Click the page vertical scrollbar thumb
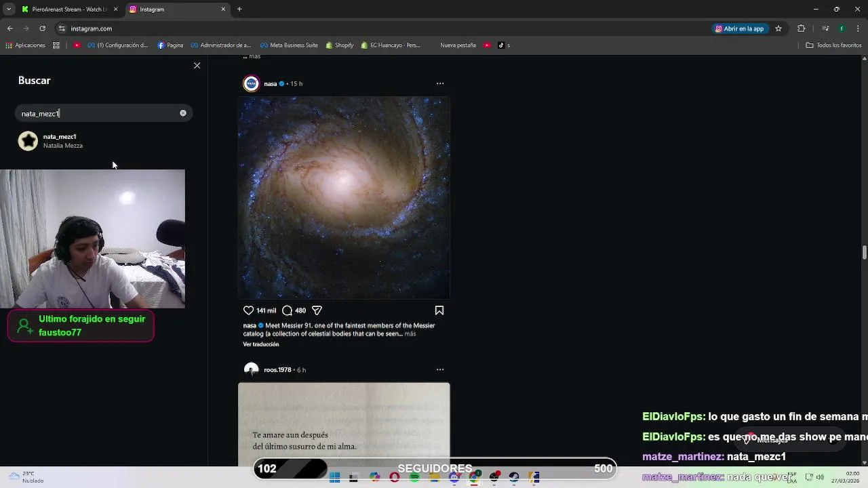This screenshot has width=868, height=488. point(864,253)
